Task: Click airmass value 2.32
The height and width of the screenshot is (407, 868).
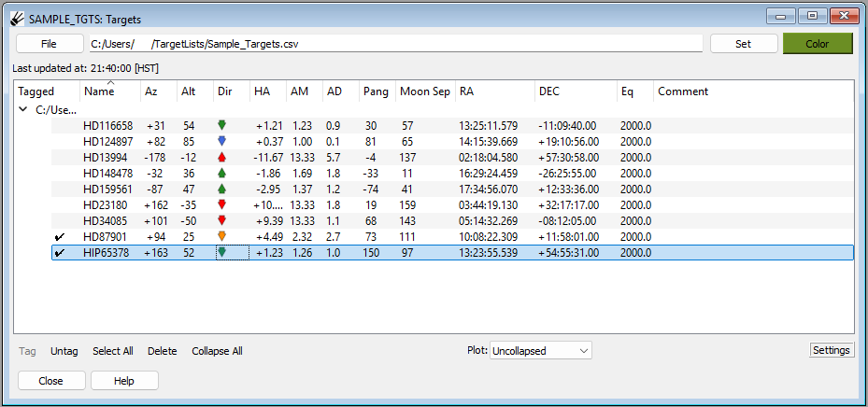Action: click(x=302, y=237)
